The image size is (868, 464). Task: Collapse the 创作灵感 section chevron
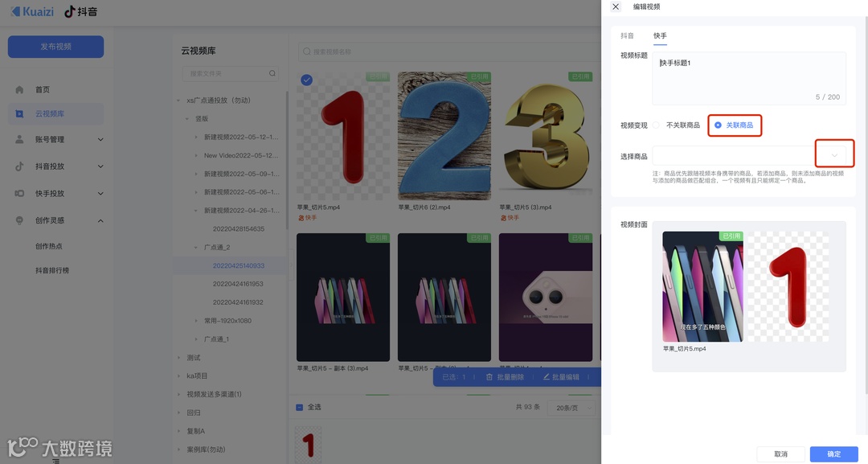pyautogui.click(x=100, y=220)
